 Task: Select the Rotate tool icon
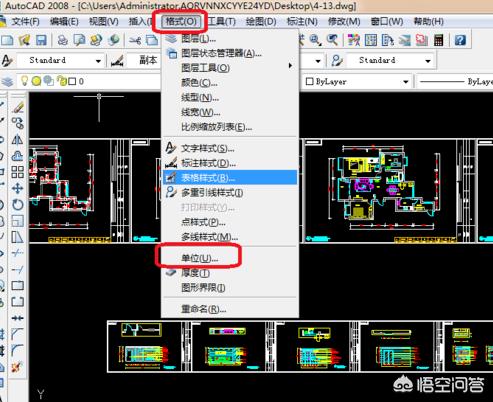coord(17,204)
